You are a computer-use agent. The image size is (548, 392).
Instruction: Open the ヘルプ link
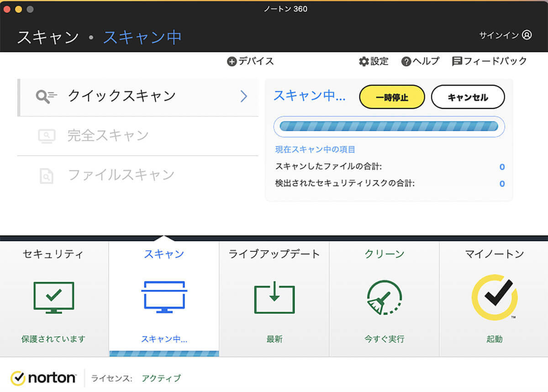coord(426,61)
